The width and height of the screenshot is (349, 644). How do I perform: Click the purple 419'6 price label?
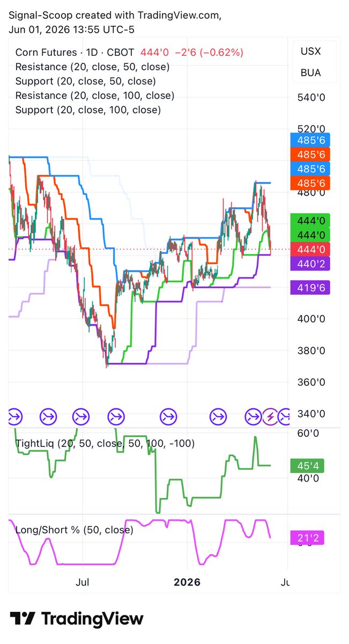pos(310,287)
